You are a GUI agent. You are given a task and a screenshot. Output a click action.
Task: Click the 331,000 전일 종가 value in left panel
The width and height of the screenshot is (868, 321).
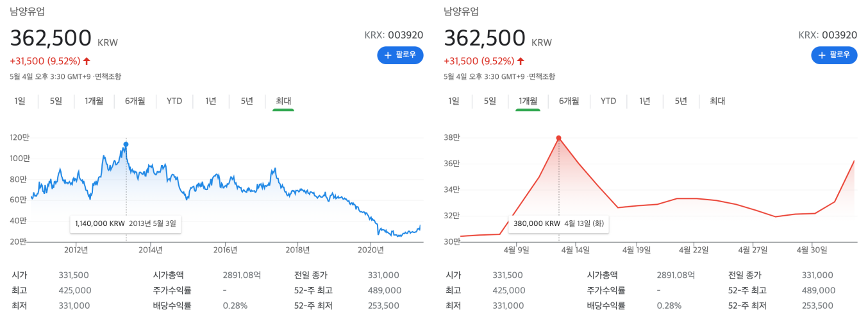384,275
